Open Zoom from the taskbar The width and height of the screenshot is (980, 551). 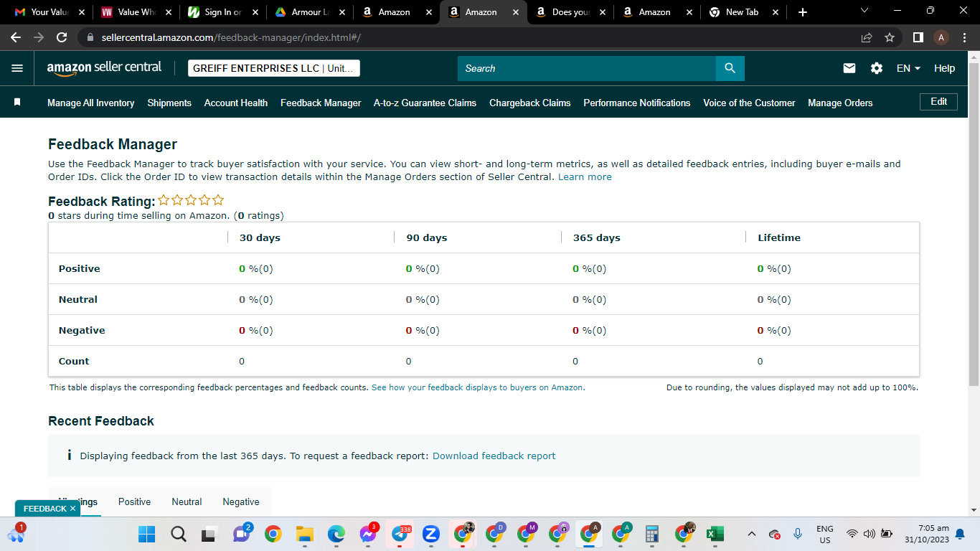(x=431, y=534)
